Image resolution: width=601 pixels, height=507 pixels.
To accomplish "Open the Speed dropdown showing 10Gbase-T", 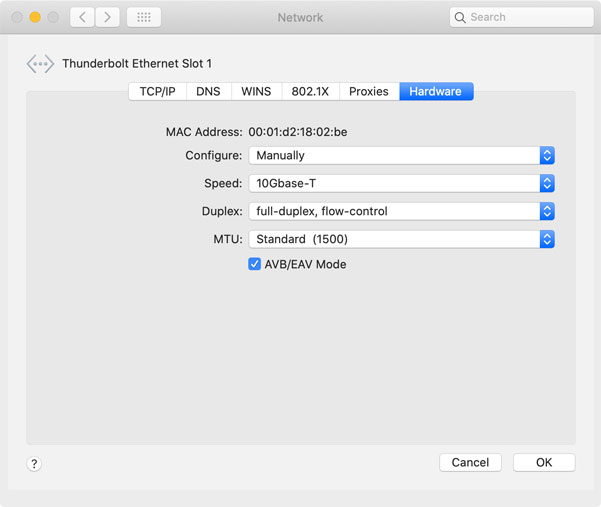I will [x=400, y=184].
